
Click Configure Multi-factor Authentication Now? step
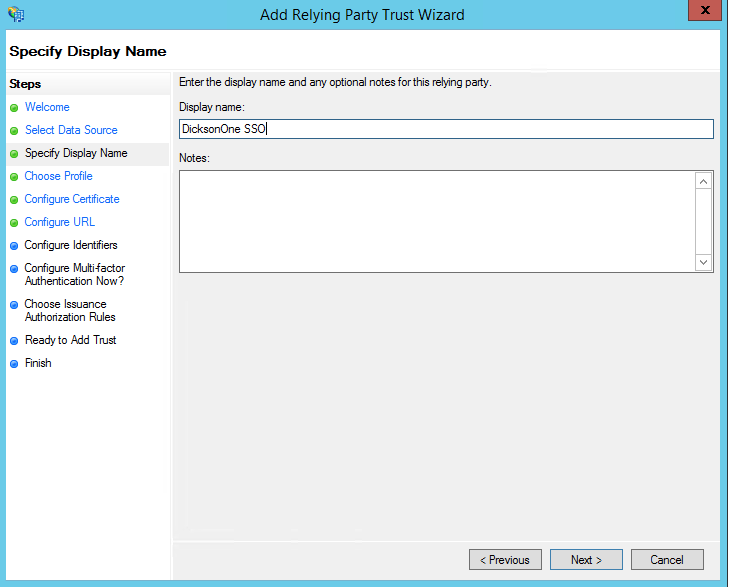pyautogui.click(x=74, y=275)
